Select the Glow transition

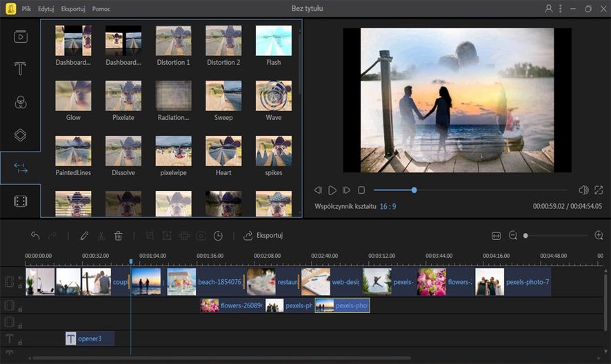pyautogui.click(x=73, y=101)
